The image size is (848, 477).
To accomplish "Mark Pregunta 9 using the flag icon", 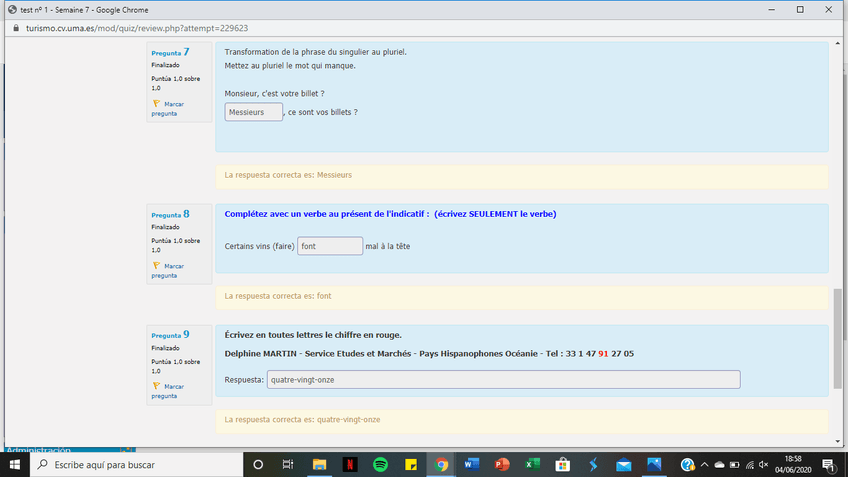I will pyautogui.click(x=156, y=385).
